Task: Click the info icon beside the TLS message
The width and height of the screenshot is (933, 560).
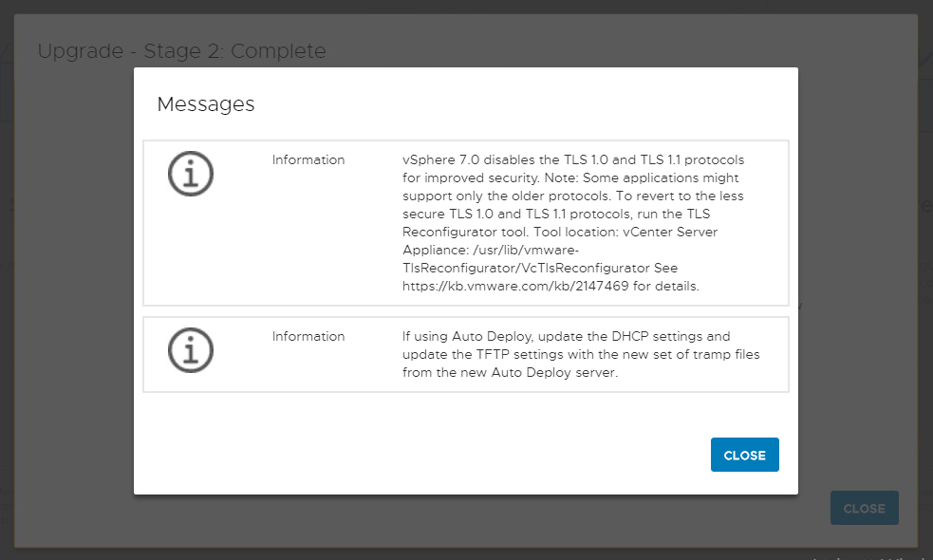Action: tap(191, 174)
